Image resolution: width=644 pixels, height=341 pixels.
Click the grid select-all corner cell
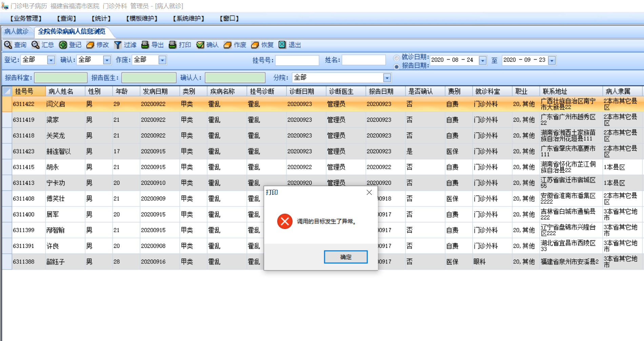coord(7,91)
